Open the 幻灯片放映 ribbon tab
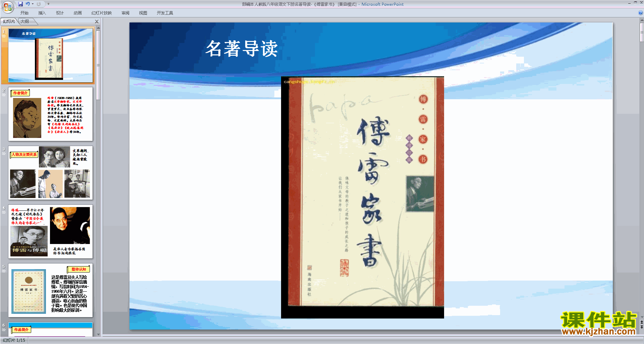644x344 pixels. coord(101,13)
